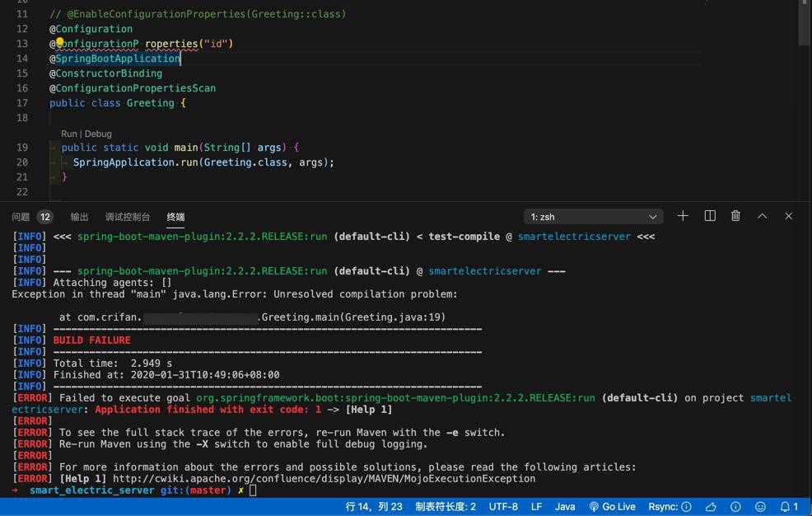This screenshot has width=812, height=516.
Task: Change LF end-of-line sequence
Action: pyautogui.click(x=536, y=507)
